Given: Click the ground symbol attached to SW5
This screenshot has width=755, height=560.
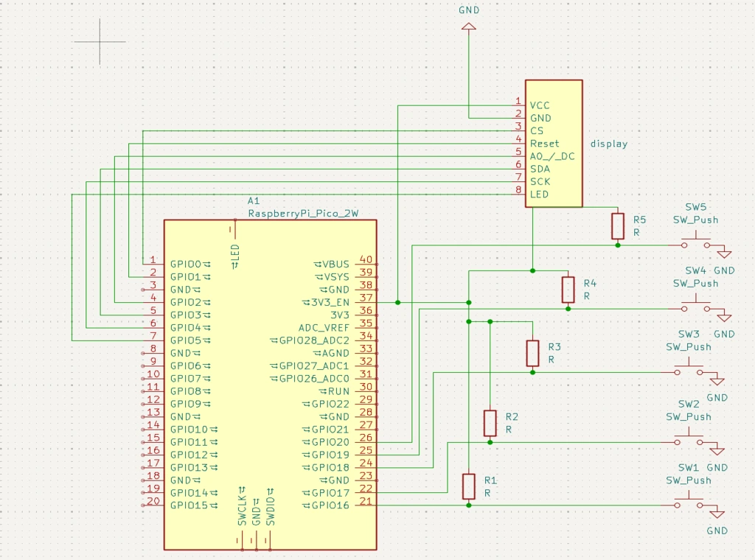Looking at the screenshot, I should point(724,252).
